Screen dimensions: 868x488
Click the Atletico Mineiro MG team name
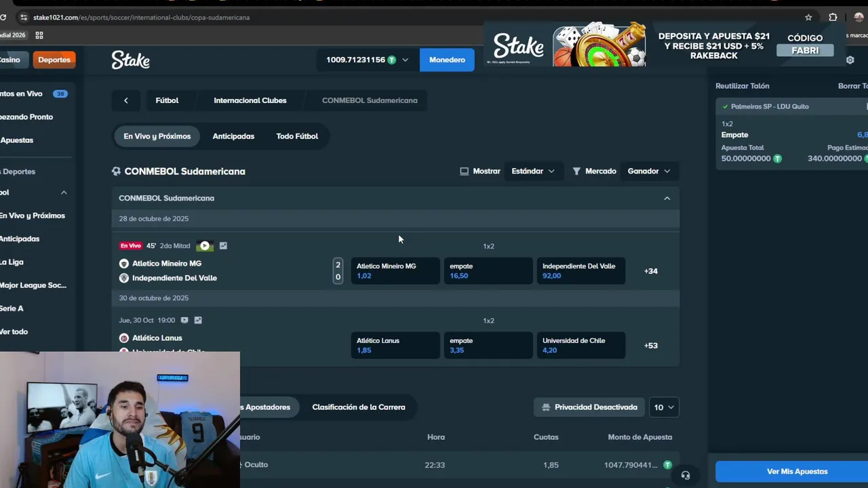point(167,264)
